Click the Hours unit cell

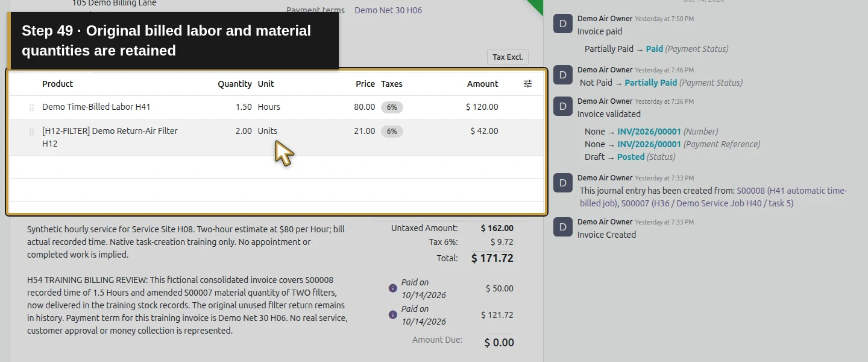[269, 107]
